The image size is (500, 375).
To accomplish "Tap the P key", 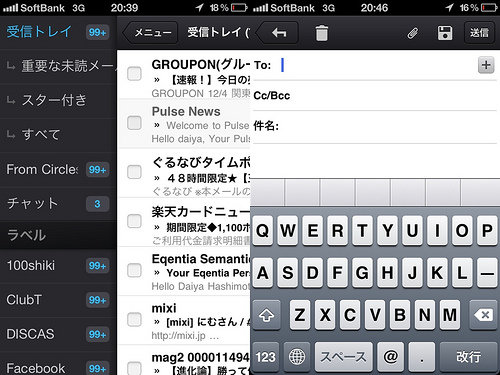I will coord(487,230).
